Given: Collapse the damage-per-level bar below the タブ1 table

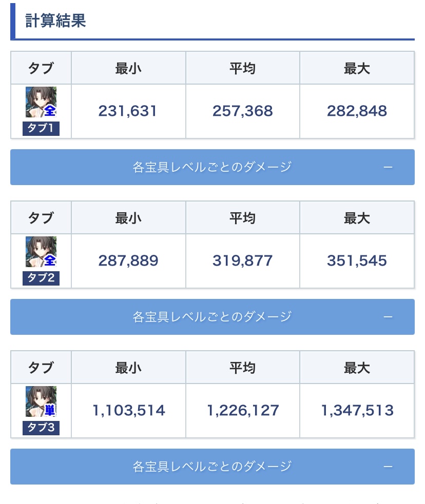Looking at the screenshot, I should coord(388,167).
